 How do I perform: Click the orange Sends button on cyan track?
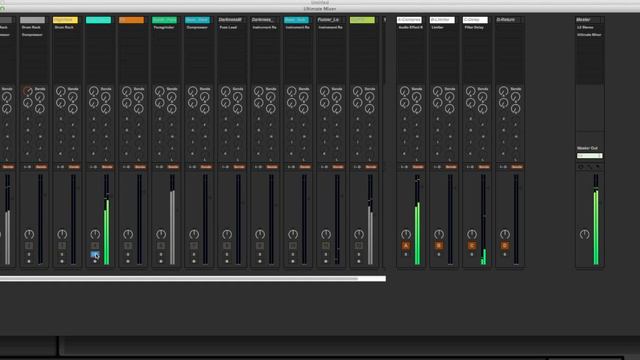[x=107, y=167]
